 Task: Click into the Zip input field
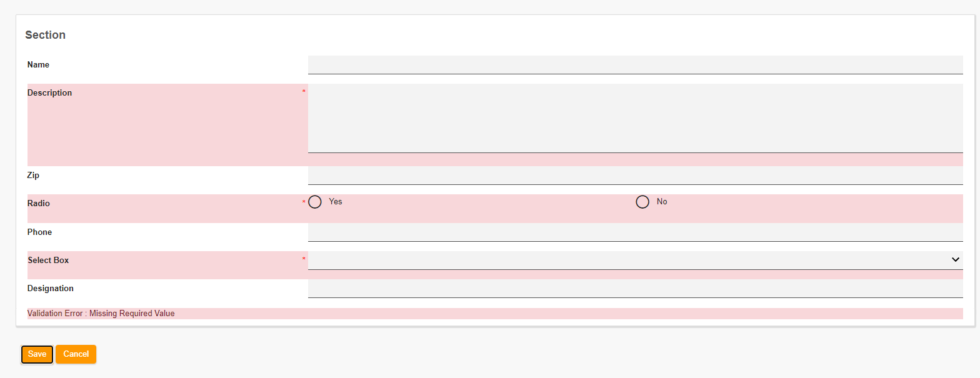(635, 176)
